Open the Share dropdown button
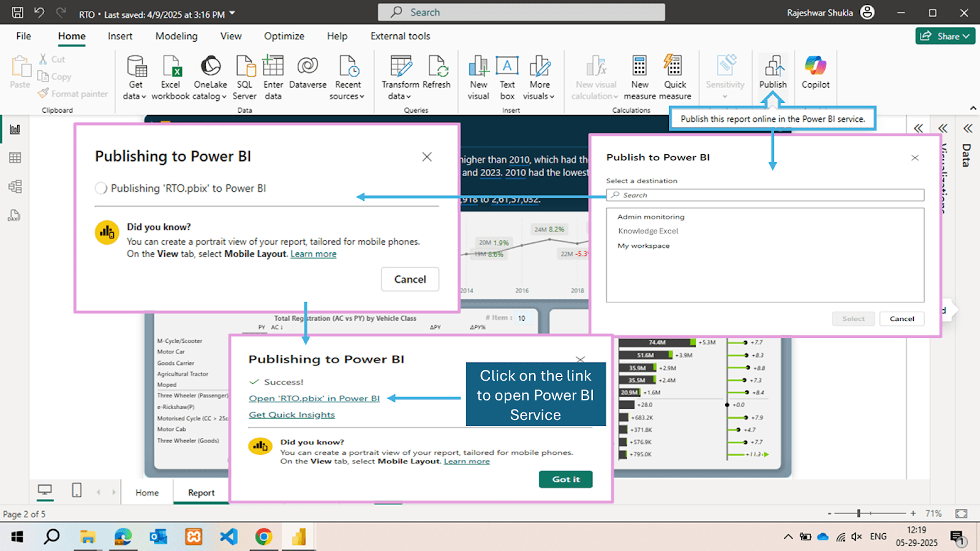Viewport: 980px width, 551px height. [945, 36]
